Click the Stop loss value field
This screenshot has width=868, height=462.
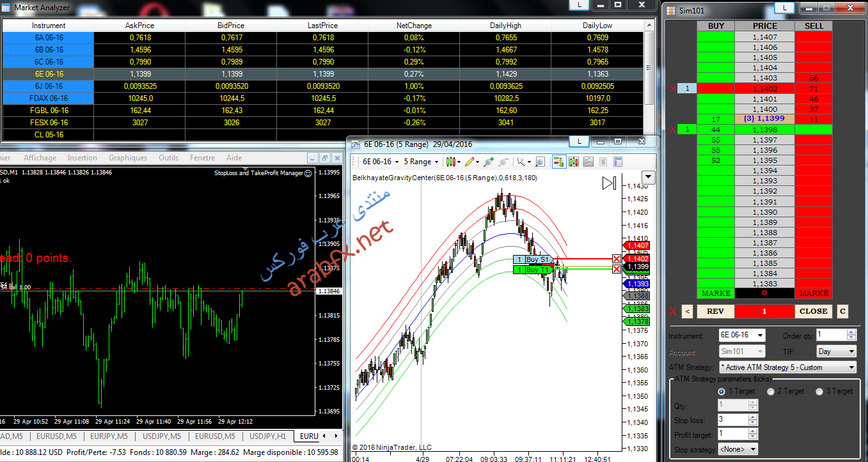732,420
